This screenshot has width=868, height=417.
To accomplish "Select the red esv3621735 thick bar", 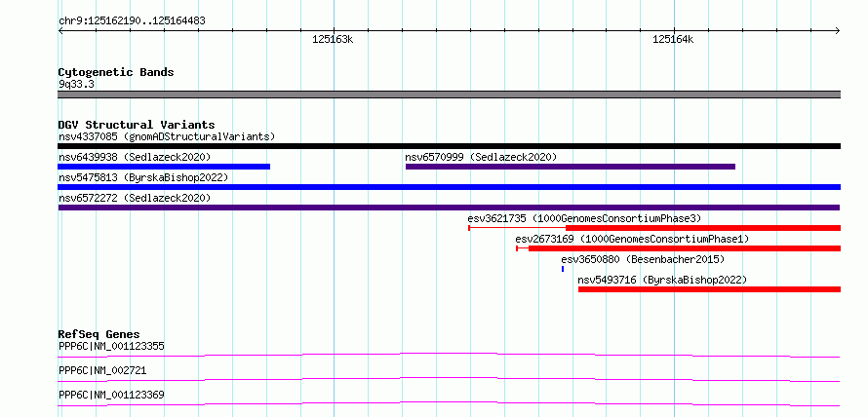I will coord(703,228).
